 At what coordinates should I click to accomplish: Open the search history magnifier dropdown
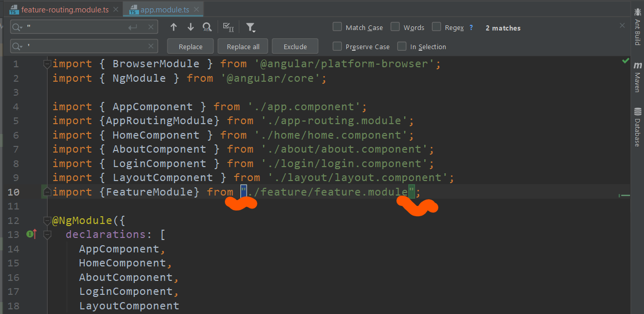18,27
